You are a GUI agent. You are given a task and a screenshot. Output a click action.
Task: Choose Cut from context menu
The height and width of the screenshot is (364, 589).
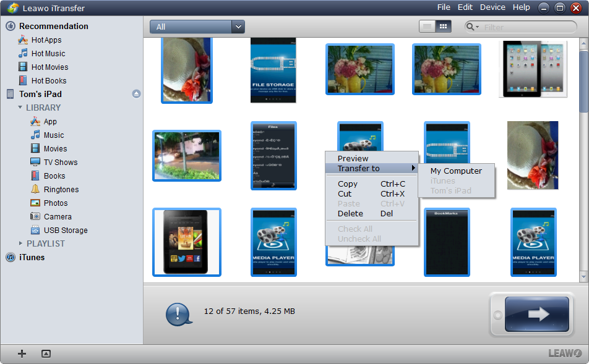tap(372, 193)
